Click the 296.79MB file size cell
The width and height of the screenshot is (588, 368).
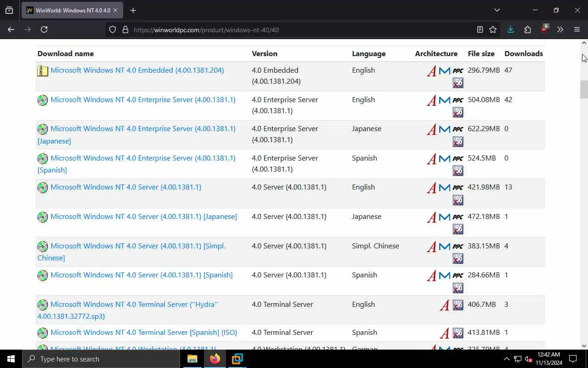tap(484, 70)
